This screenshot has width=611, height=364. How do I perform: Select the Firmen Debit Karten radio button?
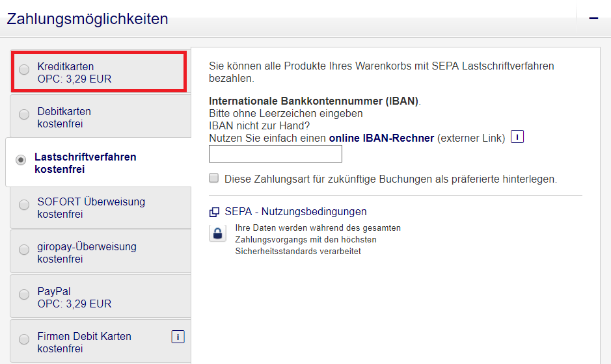(24, 339)
